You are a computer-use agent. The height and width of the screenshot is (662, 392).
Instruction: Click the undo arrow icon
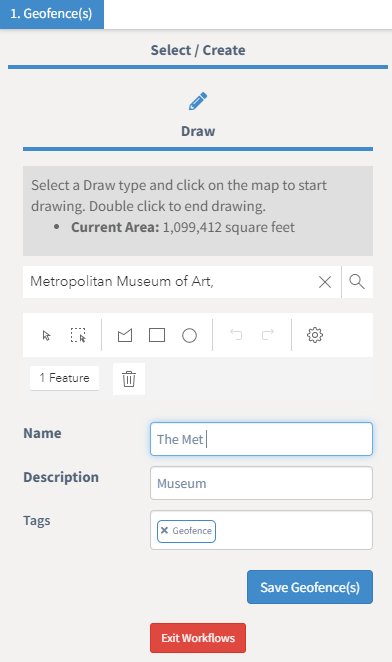236,335
